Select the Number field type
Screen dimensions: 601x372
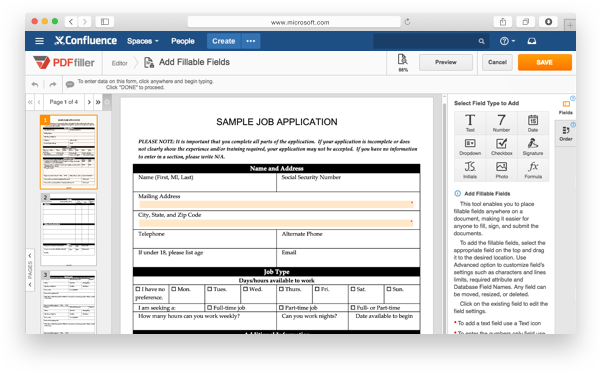pyautogui.click(x=501, y=123)
